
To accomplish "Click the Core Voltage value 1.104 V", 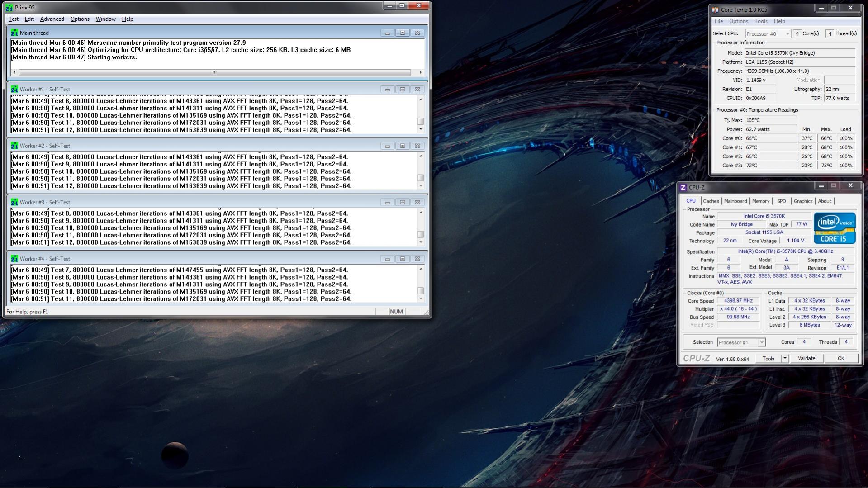I will coord(795,241).
